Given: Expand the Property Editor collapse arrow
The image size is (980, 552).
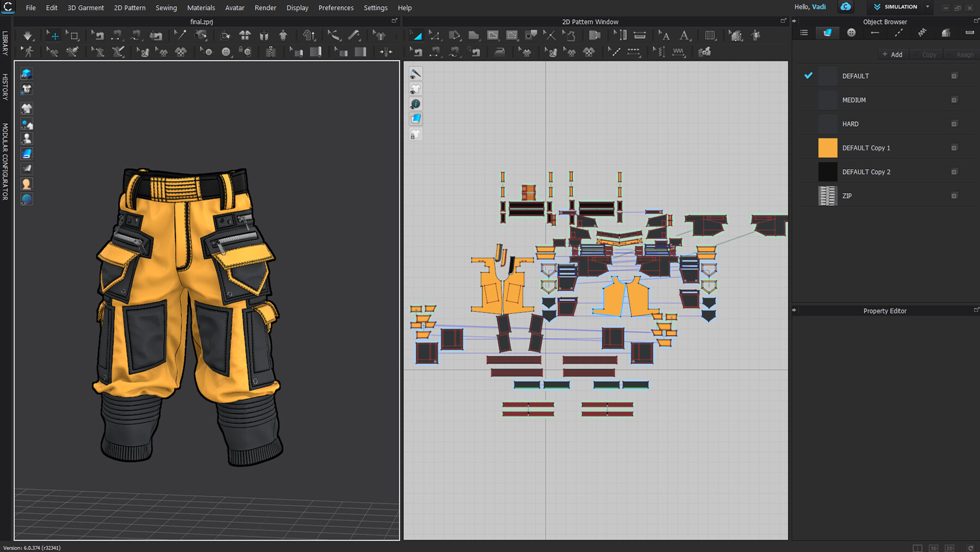Looking at the screenshot, I should coord(794,311).
